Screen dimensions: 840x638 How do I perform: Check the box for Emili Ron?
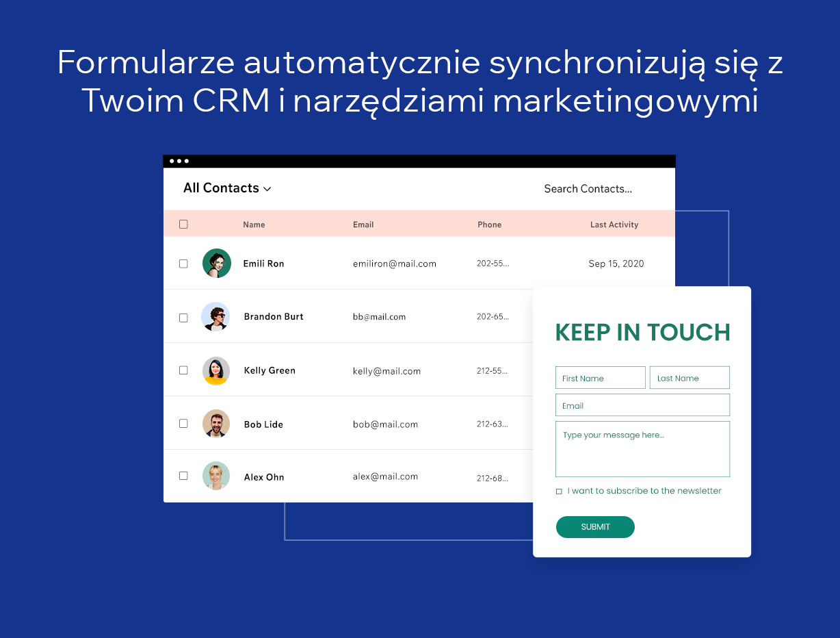click(183, 264)
